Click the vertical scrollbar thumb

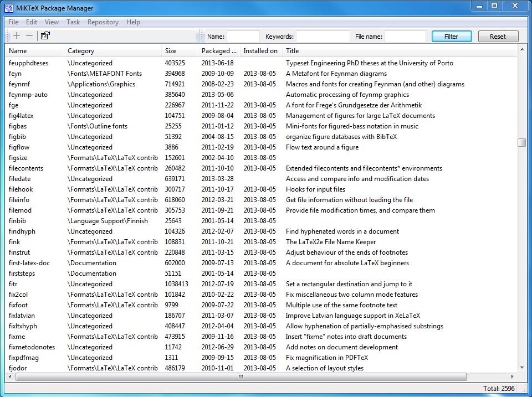pyautogui.click(x=522, y=142)
